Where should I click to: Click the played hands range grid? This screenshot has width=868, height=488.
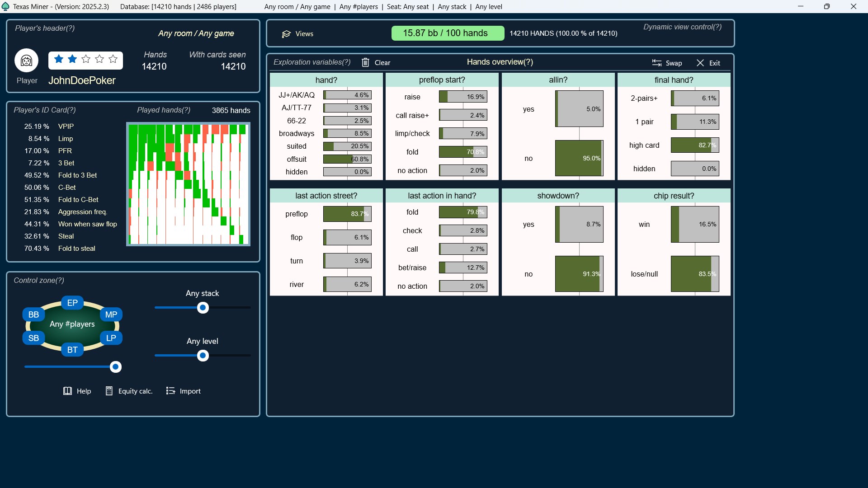[188, 184]
